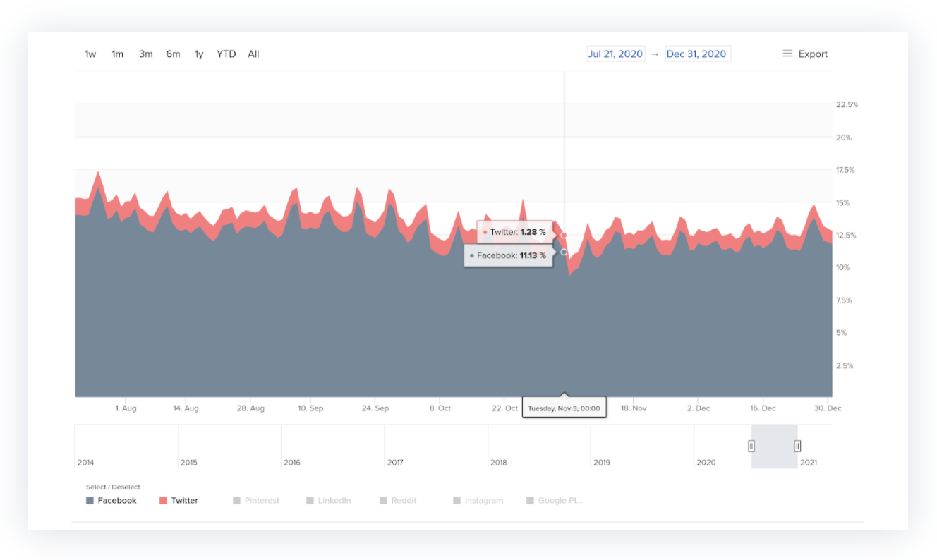Select the 1m time range
This screenshot has height=560, width=937.
[x=117, y=54]
